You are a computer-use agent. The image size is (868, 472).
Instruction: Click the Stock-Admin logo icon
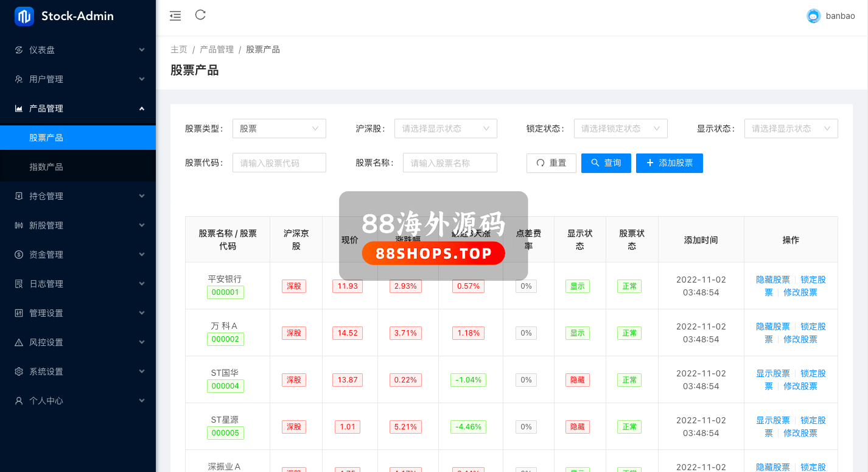24,16
